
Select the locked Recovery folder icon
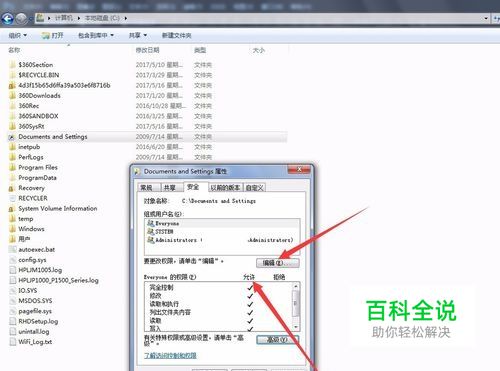[12, 188]
